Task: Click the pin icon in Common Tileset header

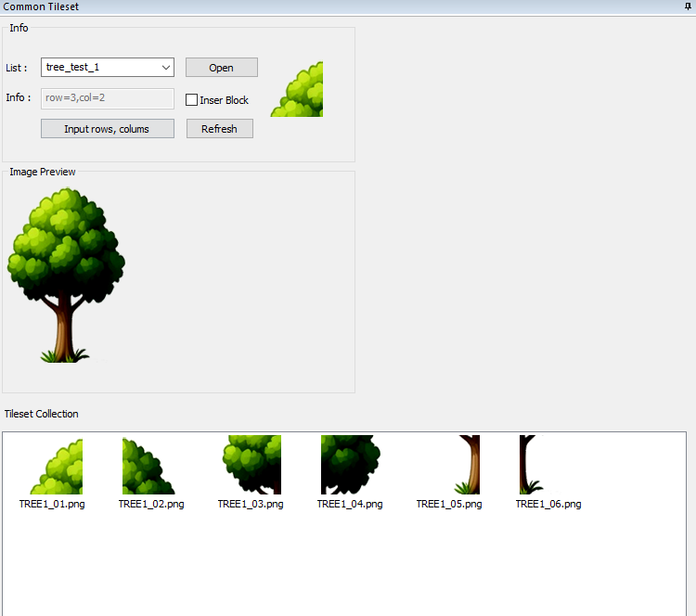Action: click(688, 6)
